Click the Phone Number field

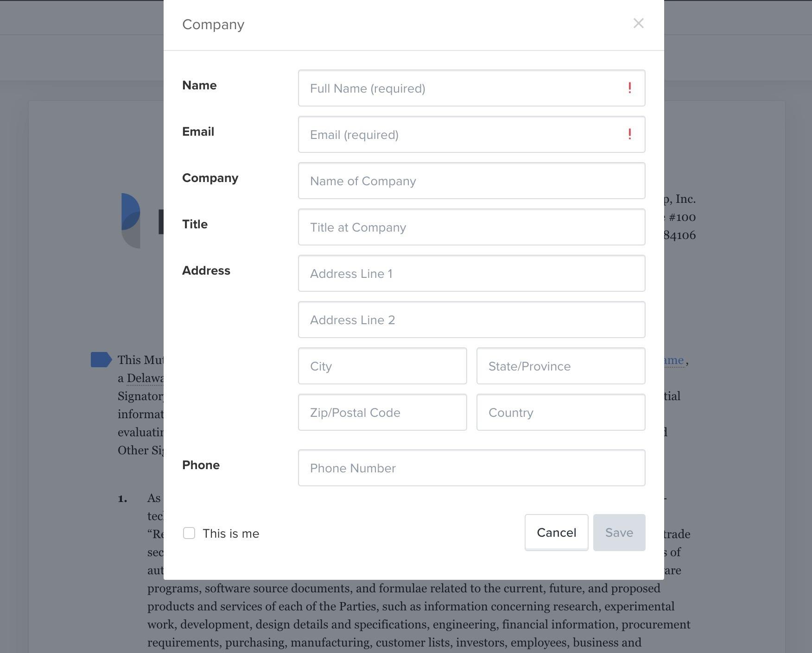(471, 468)
